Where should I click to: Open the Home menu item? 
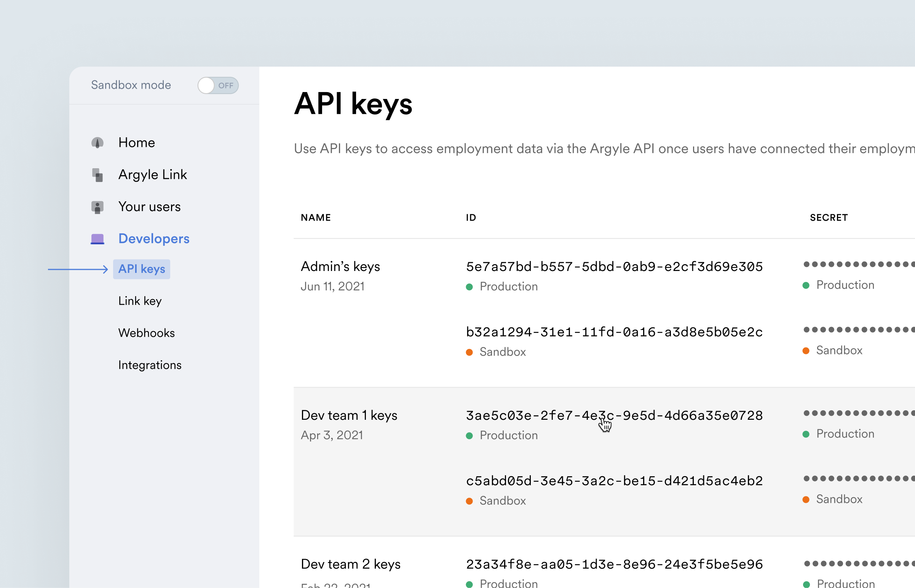coord(136,143)
